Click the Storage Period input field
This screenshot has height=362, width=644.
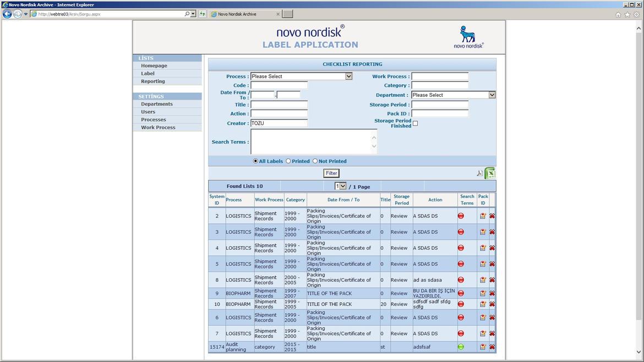[x=440, y=105]
